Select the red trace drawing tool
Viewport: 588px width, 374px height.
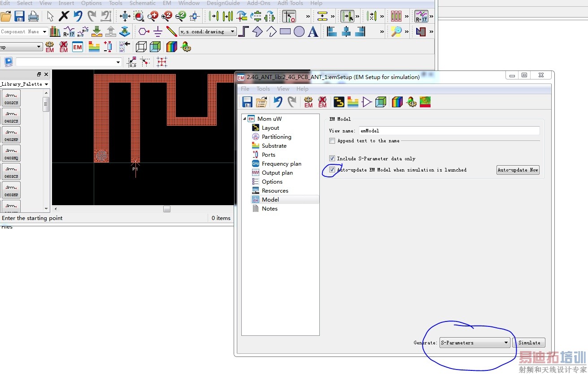coord(171,31)
